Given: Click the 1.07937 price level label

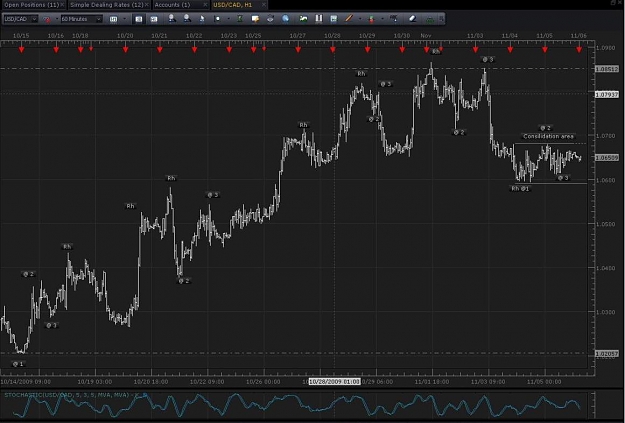Looking at the screenshot, I should click(x=607, y=94).
